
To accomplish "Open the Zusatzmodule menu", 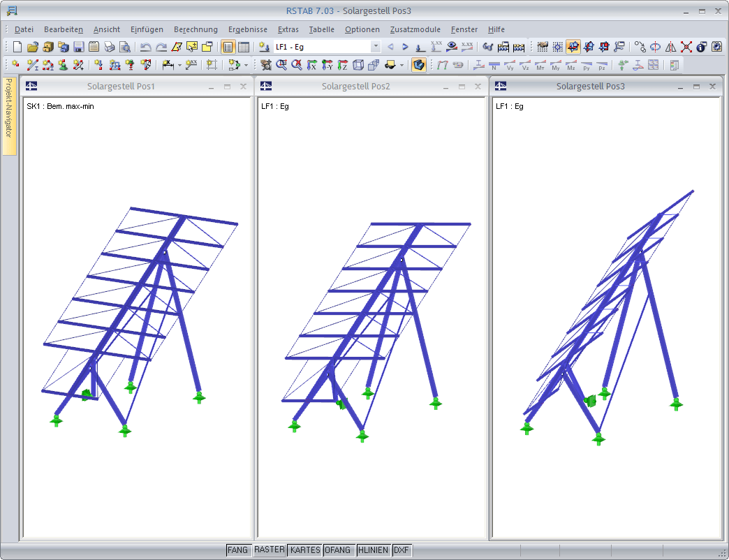I will [415, 29].
